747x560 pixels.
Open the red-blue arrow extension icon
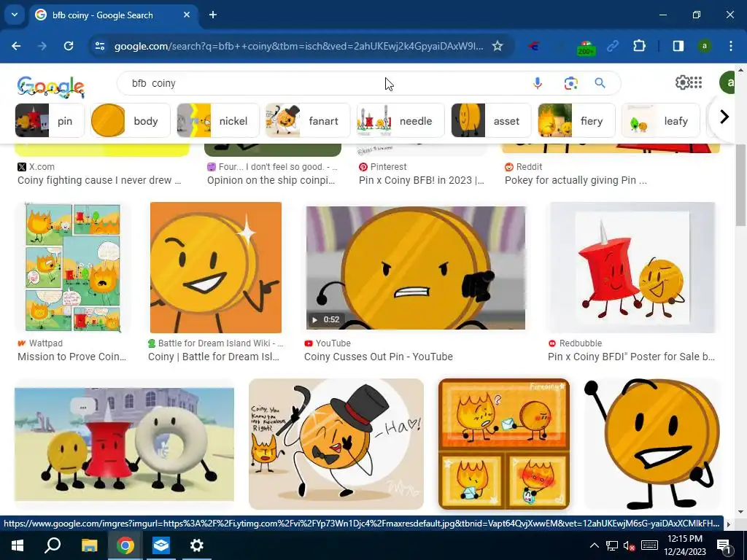(533, 46)
